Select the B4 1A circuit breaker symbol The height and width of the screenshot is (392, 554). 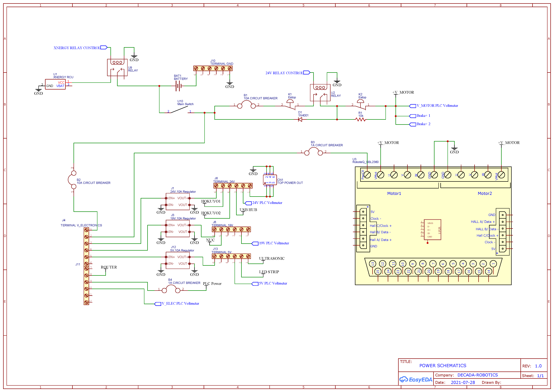tap(171, 289)
